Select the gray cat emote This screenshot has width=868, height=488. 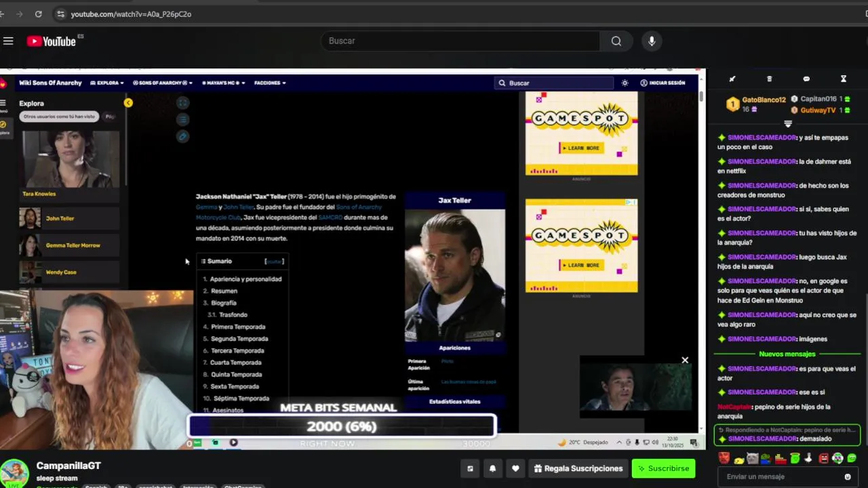753,458
